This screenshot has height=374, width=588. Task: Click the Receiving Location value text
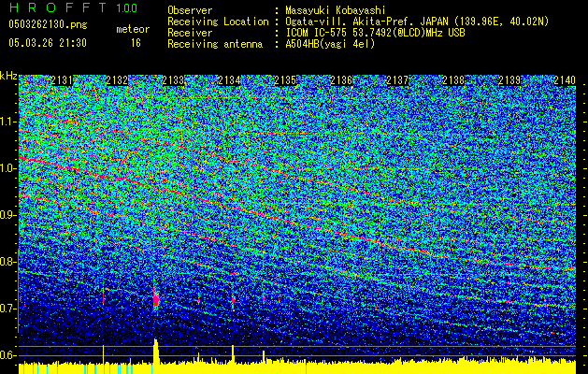417,22
